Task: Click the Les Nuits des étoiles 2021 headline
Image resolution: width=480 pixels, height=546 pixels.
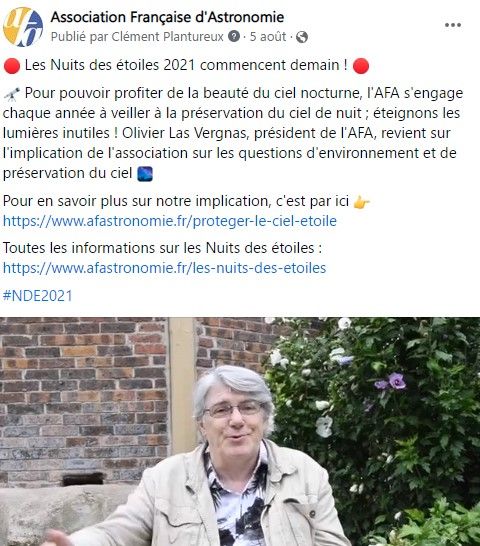Action: coord(186,65)
